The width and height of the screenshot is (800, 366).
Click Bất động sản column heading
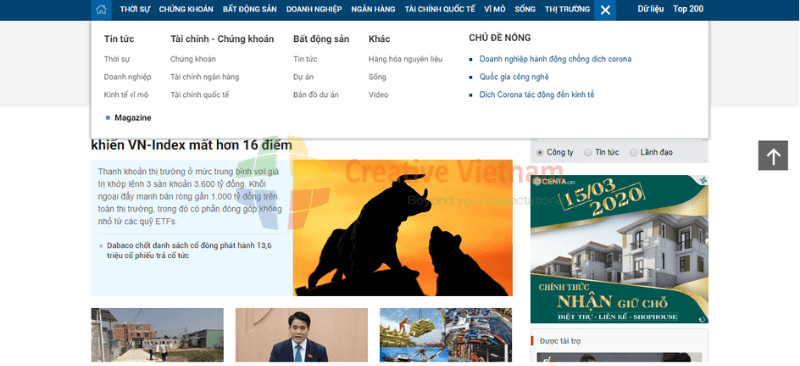point(321,39)
